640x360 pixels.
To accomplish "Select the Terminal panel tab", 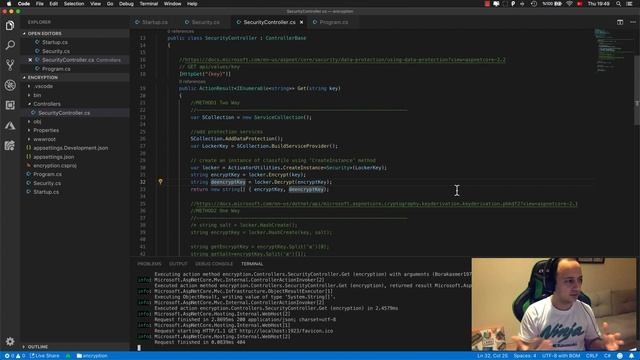I will click(x=252, y=264).
